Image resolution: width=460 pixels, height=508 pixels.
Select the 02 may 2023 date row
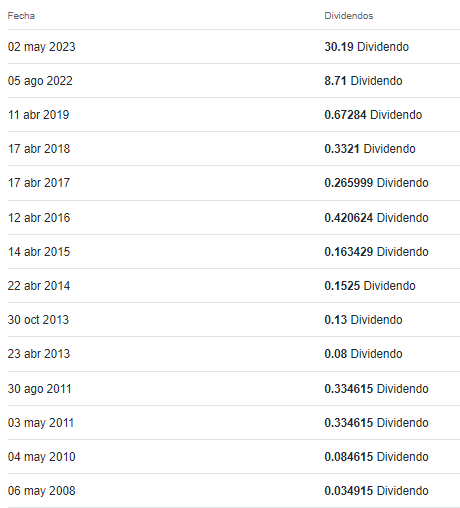click(x=234, y=47)
